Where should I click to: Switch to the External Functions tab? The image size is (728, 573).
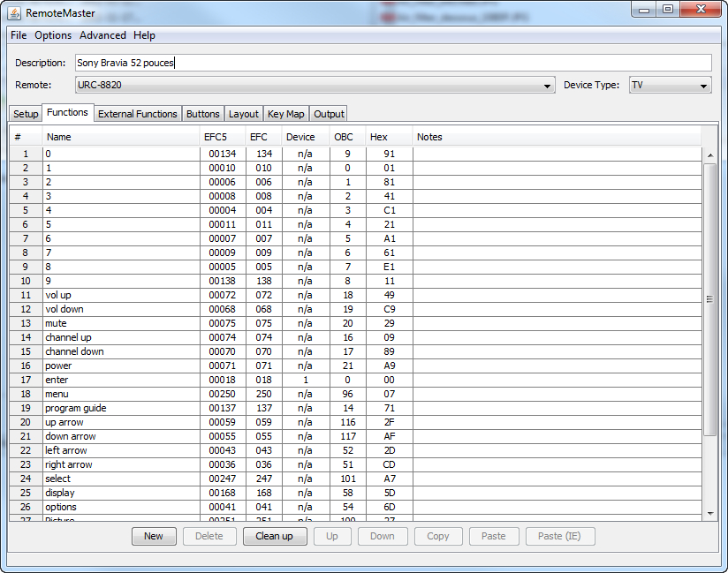138,114
